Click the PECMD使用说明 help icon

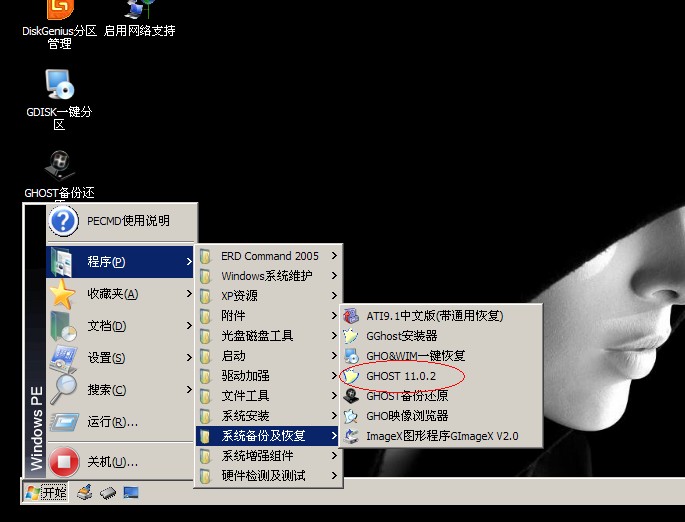coord(63,221)
